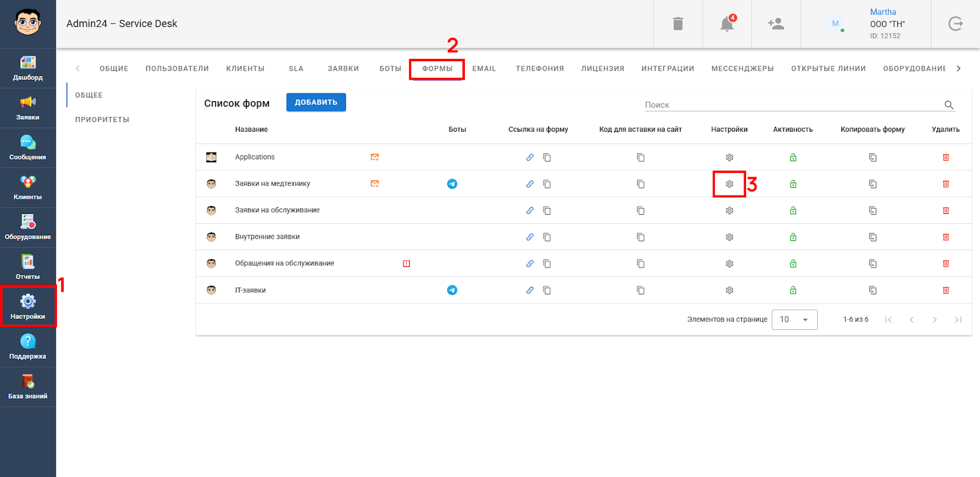Image resolution: width=980 pixels, height=477 pixels.
Task: Click the add user icon in header
Action: pyautogui.click(x=775, y=24)
